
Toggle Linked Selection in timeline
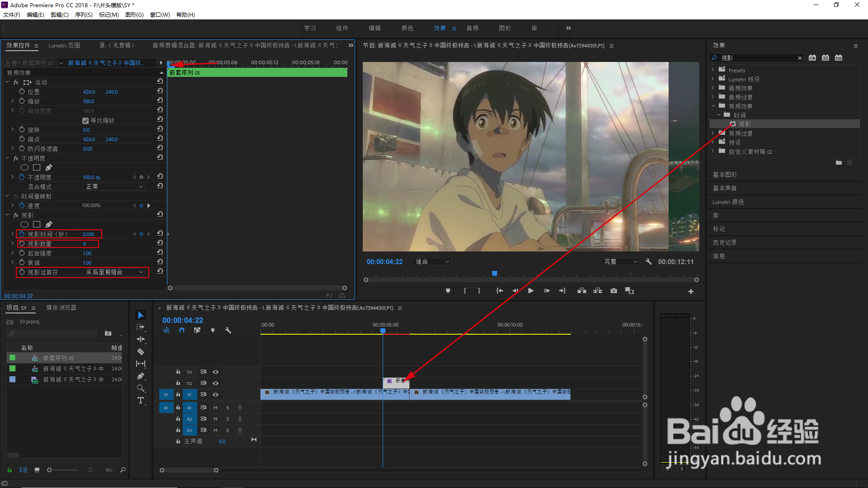197,331
